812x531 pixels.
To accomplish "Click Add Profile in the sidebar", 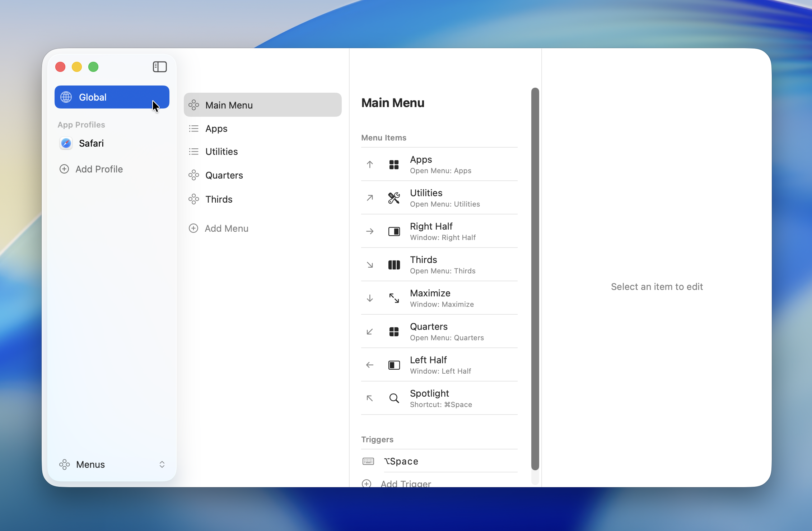I will pyautogui.click(x=99, y=169).
